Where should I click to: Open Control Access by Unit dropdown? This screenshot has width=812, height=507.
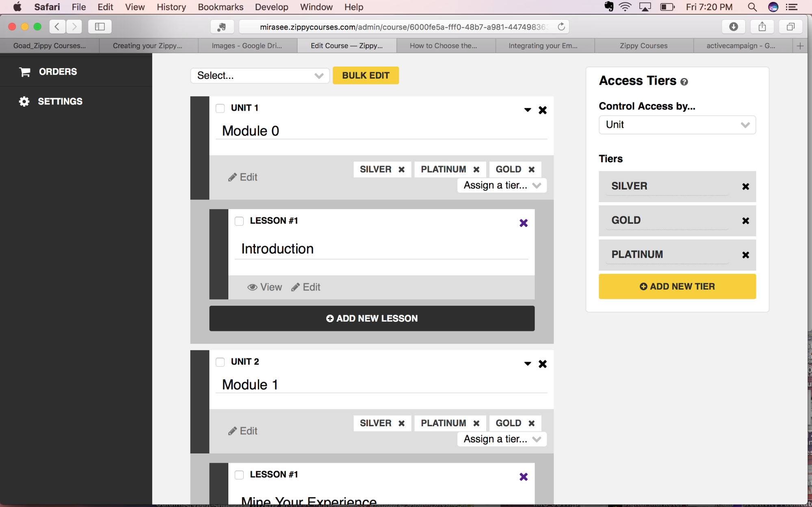pos(677,125)
